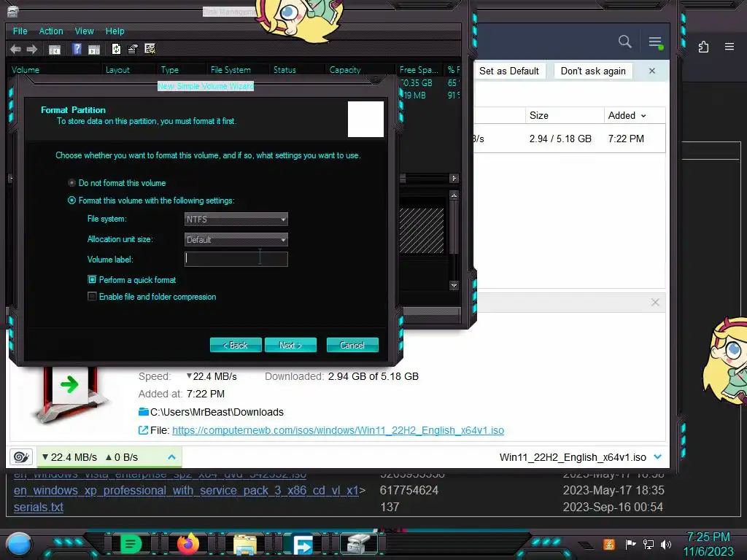
Task: Click the horizontal scrollbar right arrow in volume list
Action: coord(454,178)
